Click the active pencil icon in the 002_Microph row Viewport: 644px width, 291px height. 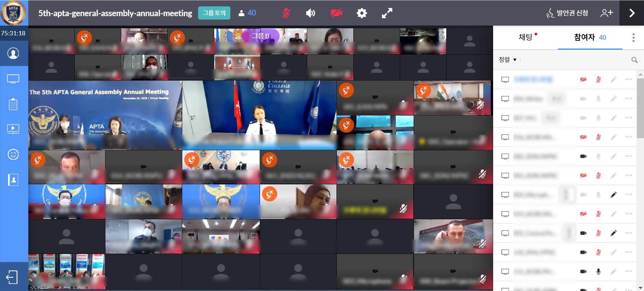click(614, 195)
